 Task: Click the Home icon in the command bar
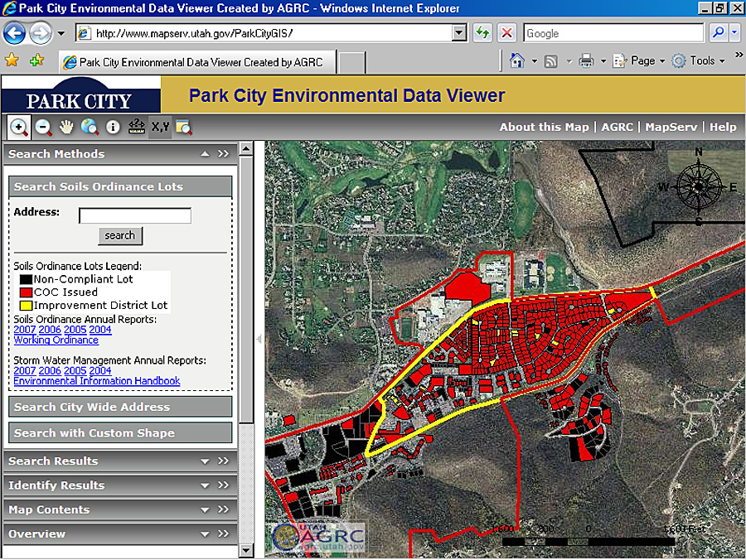(x=517, y=60)
